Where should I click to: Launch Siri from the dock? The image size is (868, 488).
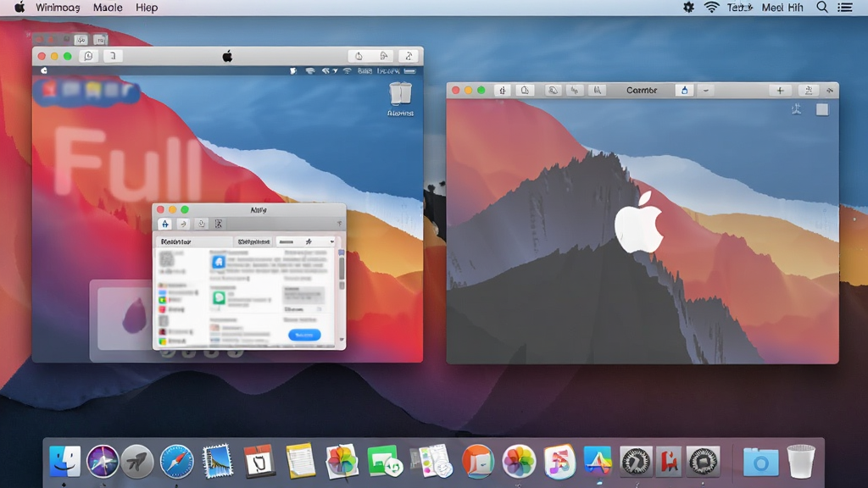[x=103, y=461]
